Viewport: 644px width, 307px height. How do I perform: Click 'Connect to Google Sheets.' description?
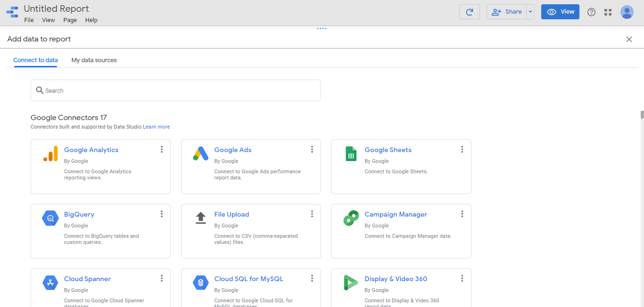(x=396, y=171)
